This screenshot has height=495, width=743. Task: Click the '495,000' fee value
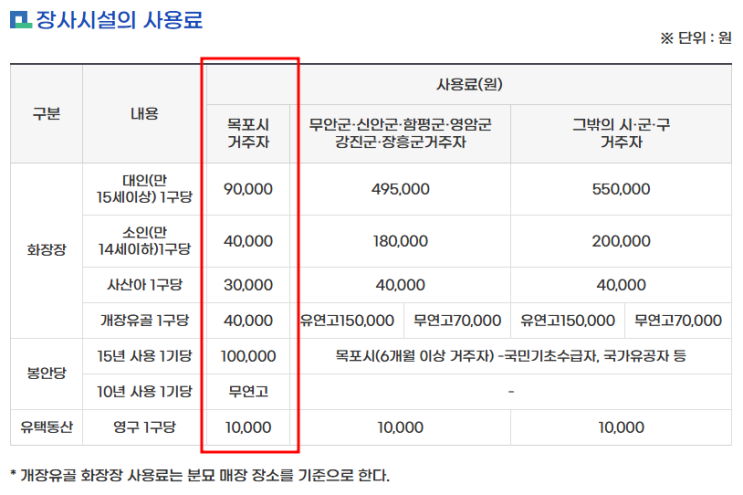(x=400, y=189)
